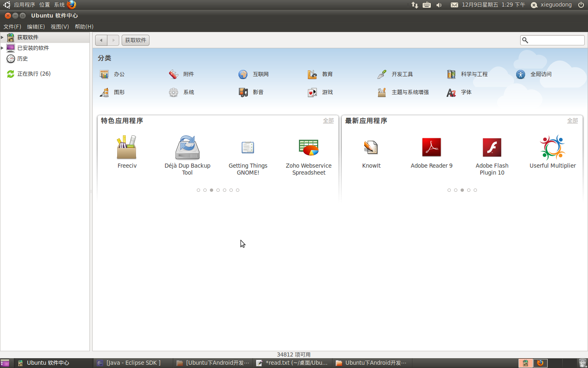Open the 帮助(H) menu

[84, 27]
